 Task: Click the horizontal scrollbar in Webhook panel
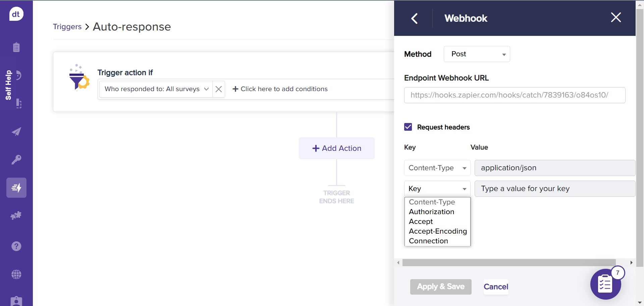pyautogui.click(x=508, y=263)
